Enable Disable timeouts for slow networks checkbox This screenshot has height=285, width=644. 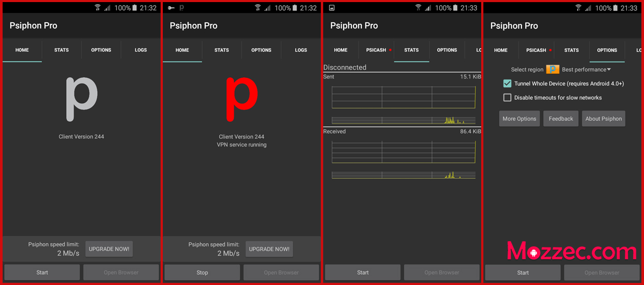pos(508,98)
